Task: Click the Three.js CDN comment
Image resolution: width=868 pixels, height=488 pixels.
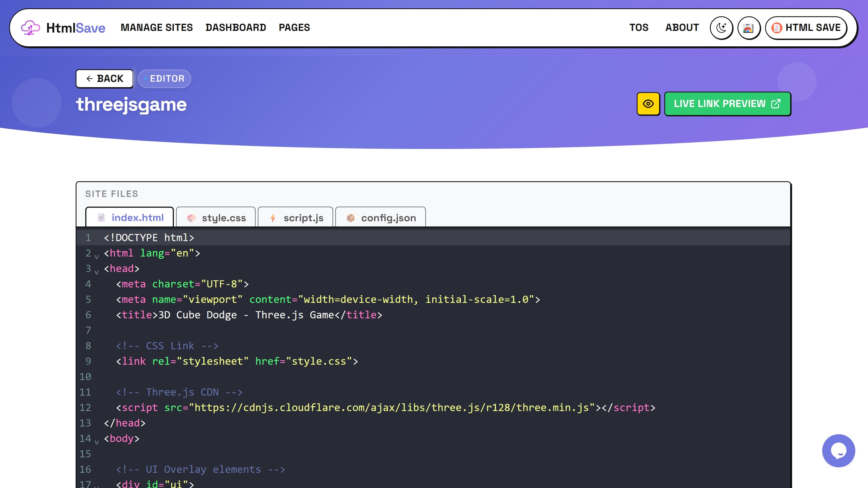Action: (x=179, y=392)
